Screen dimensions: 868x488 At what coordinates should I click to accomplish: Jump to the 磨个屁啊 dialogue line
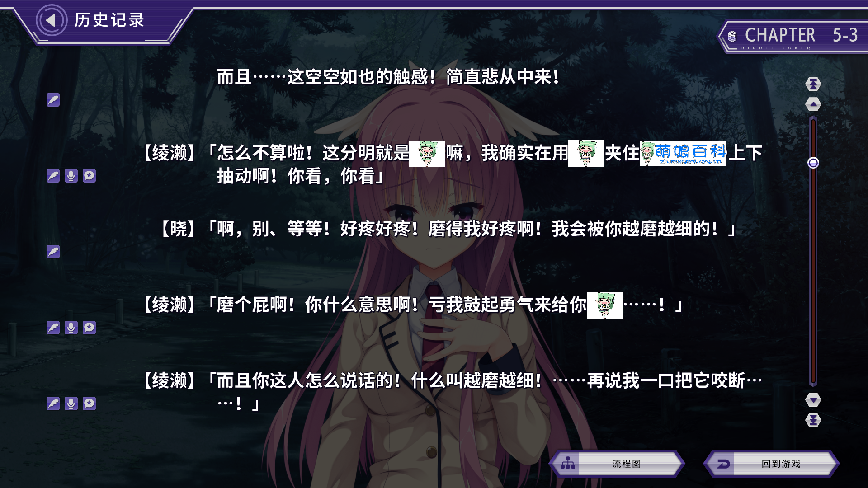click(53, 328)
